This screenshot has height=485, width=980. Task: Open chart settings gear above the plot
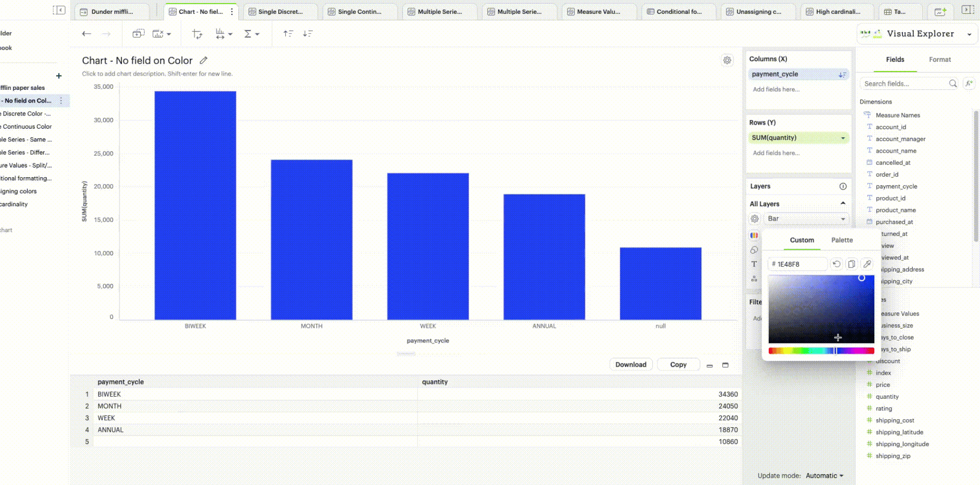727,60
